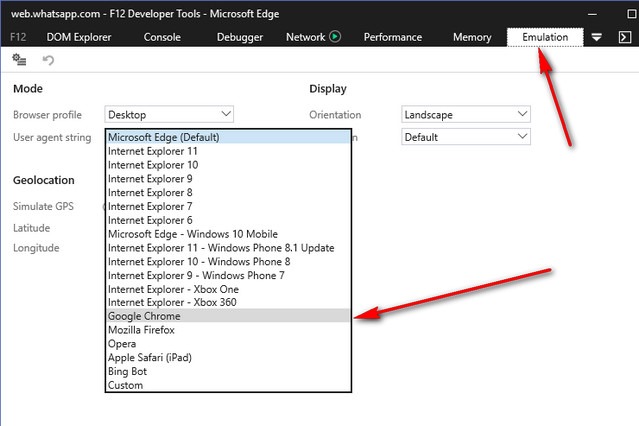639x426 pixels.
Task: Click the Network profiling play icon
Action: pos(335,37)
